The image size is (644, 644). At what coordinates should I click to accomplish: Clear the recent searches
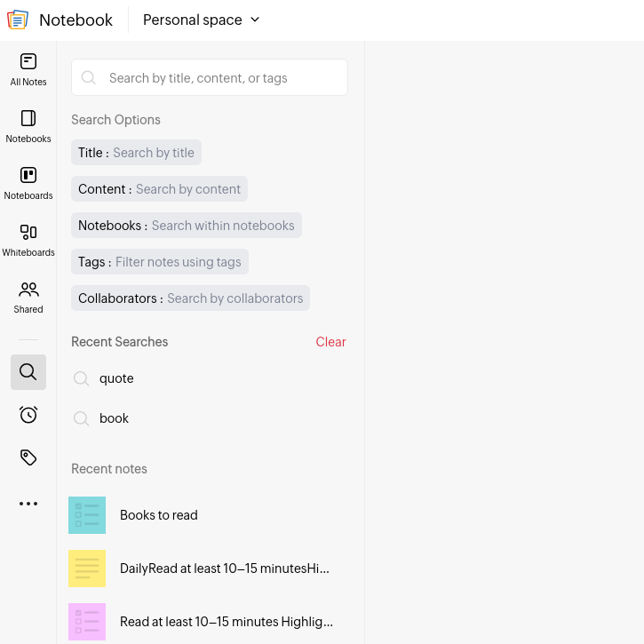pyautogui.click(x=330, y=342)
